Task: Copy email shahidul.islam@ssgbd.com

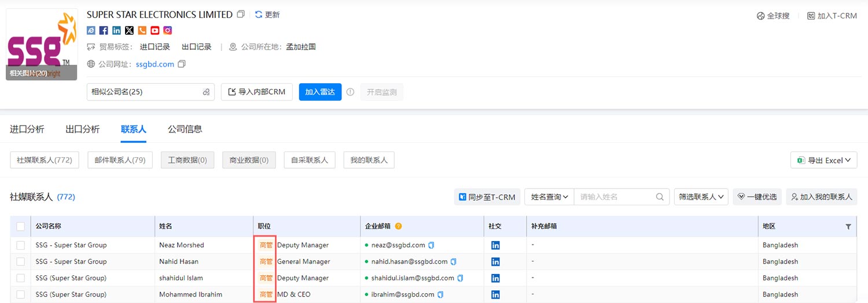Action: [x=460, y=278]
